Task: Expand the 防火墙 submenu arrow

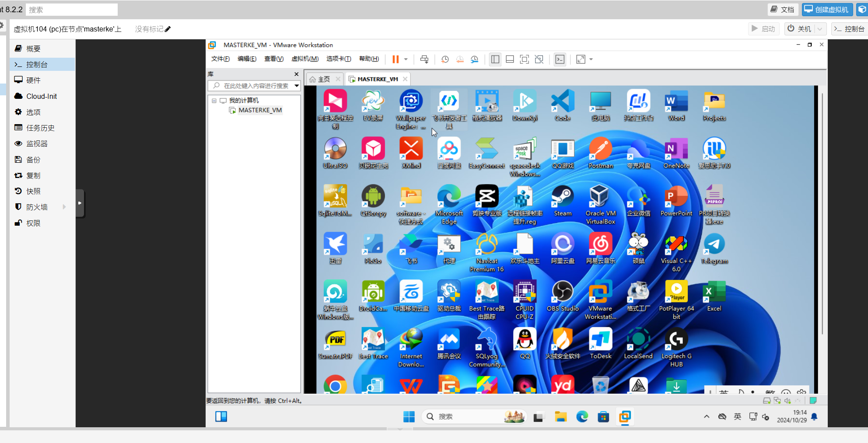Action: (64, 207)
